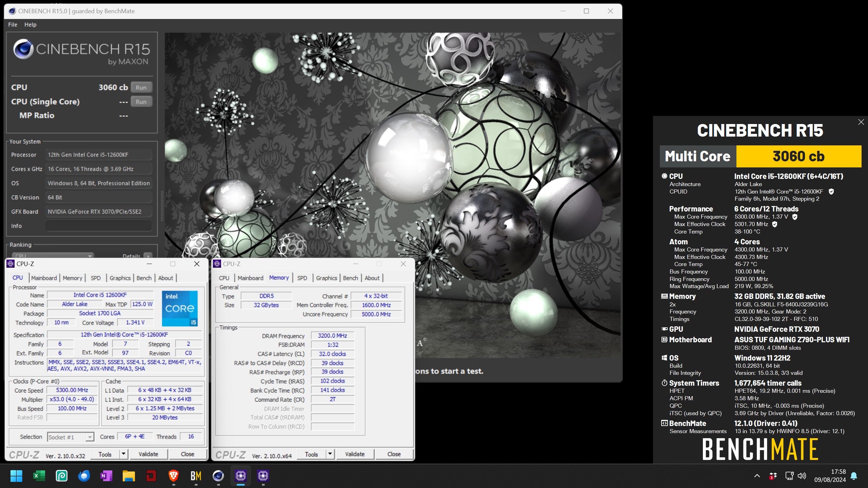Click ASUS TUF GAMING Z790-PLUS WIFI text
Image resolution: width=868 pixels, height=488 pixels.
(x=792, y=340)
